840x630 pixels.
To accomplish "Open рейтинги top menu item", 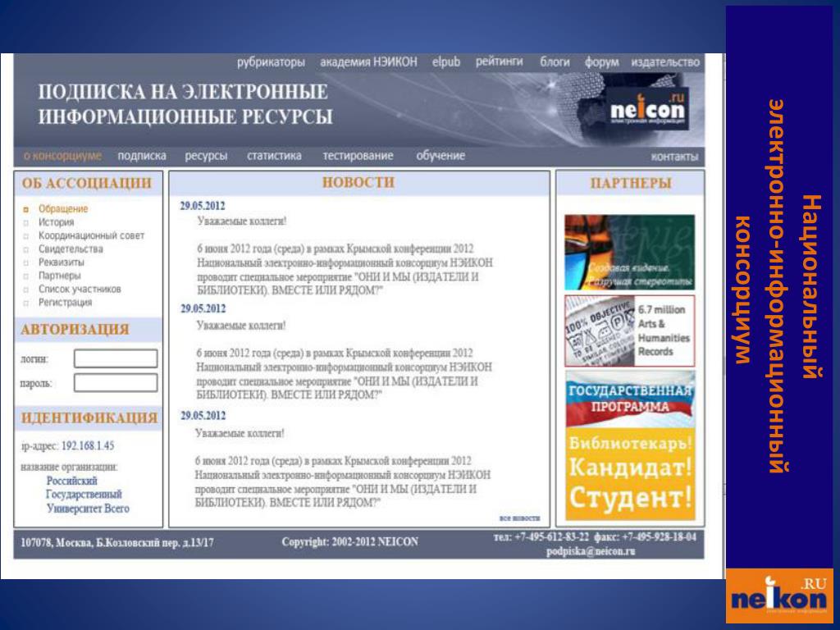I will pyautogui.click(x=500, y=62).
